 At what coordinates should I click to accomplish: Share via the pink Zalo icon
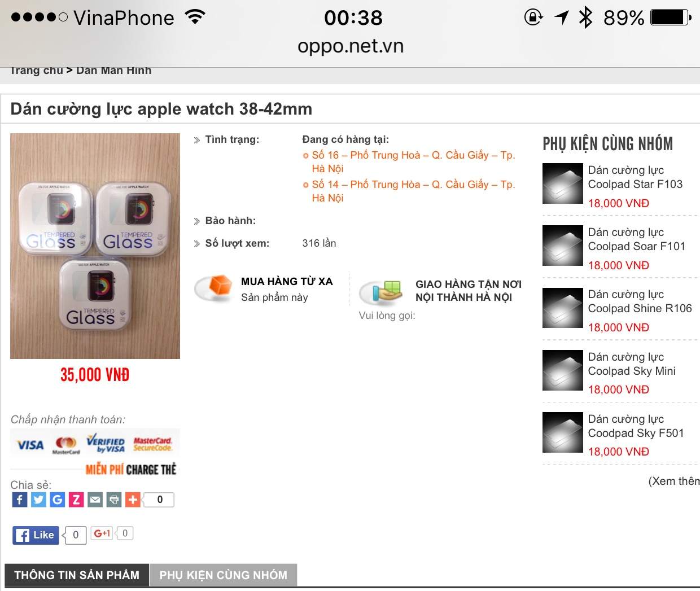[76, 500]
